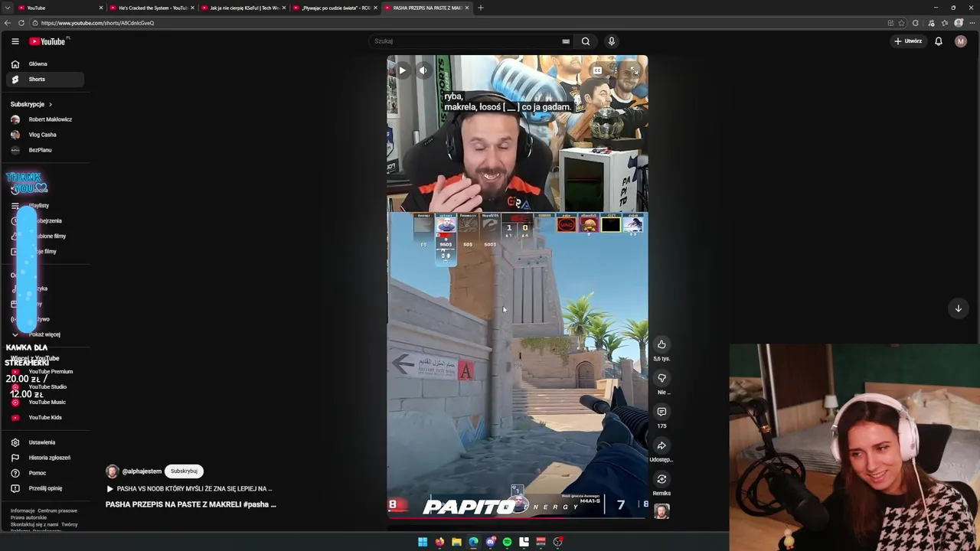Open the @alphajestem channel
Viewport: 980px width, 551px height.
142,471
